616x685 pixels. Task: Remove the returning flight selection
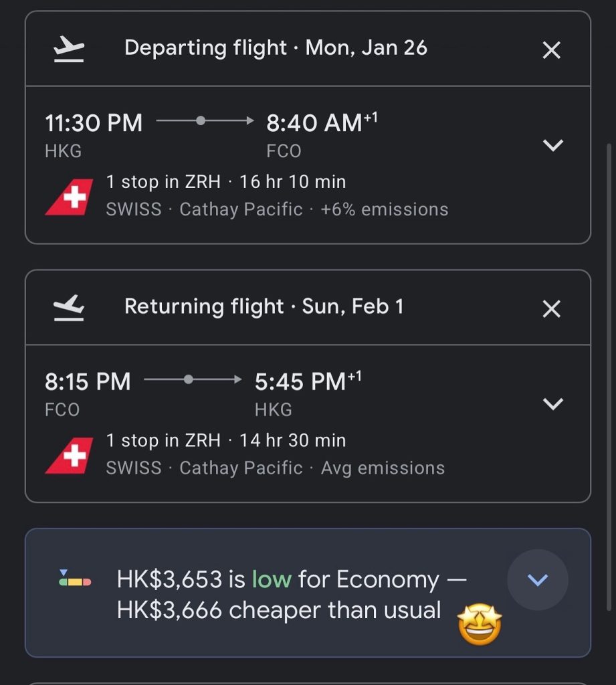[551, 308]
